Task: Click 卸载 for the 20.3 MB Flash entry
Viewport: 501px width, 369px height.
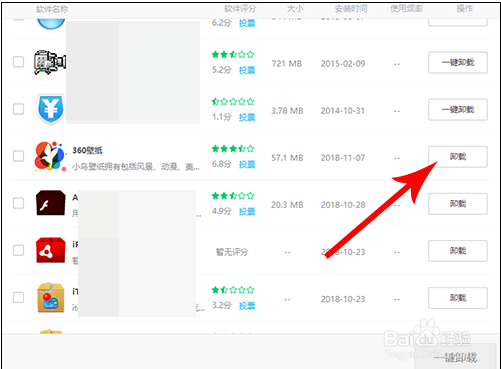Action: point(458,204)
